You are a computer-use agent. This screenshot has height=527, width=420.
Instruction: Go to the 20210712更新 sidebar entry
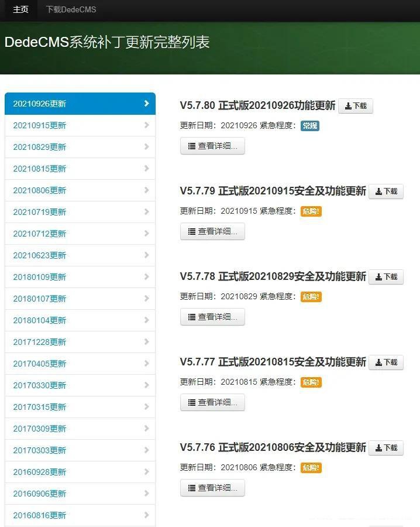tap(80, 234)
